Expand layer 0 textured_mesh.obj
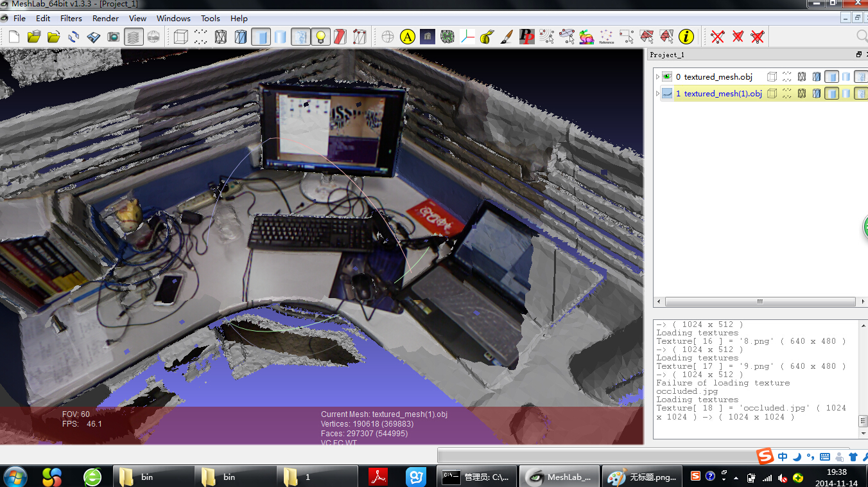The image size is (868, 487). pos(657,76)
